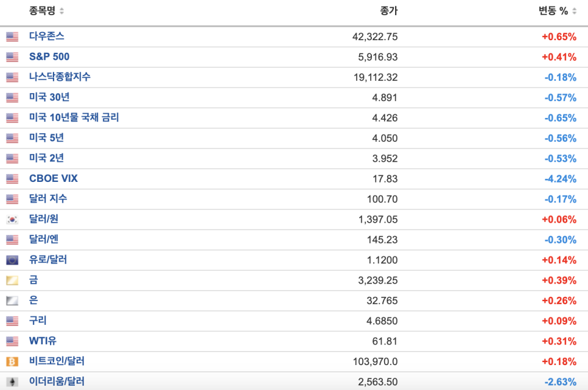
Task: Click the 17.83 VIX closing value
Action: [385, 178]
